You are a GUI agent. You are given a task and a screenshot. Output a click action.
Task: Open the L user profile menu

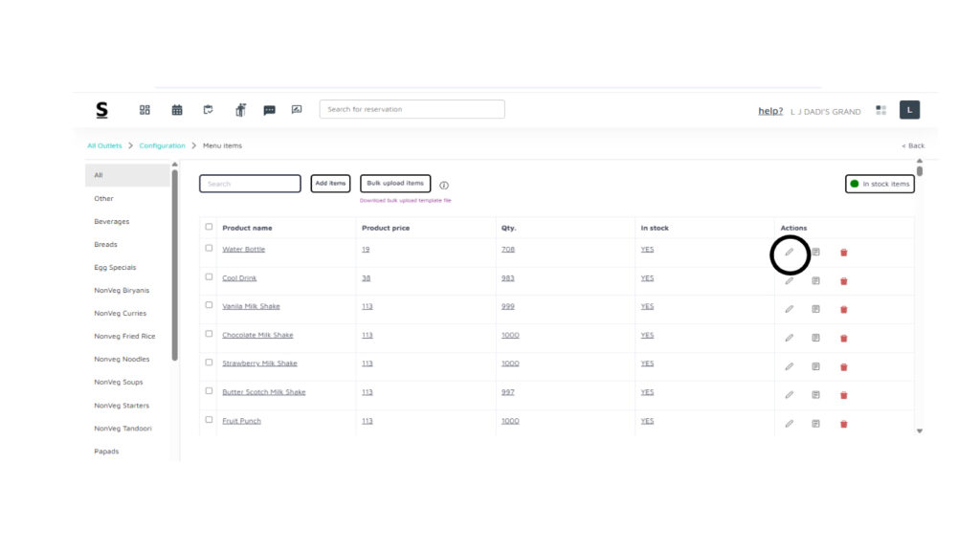(909, 110)
